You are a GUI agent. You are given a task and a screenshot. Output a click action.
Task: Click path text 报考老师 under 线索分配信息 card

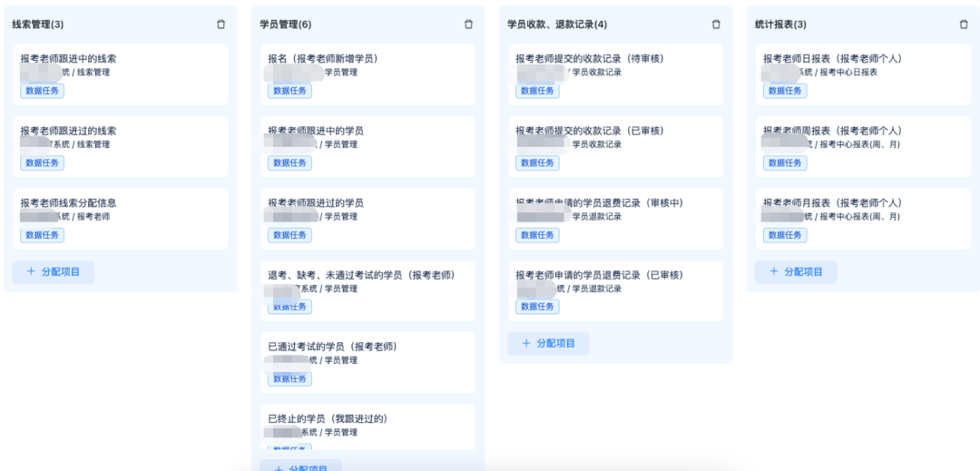pos(93,217)
